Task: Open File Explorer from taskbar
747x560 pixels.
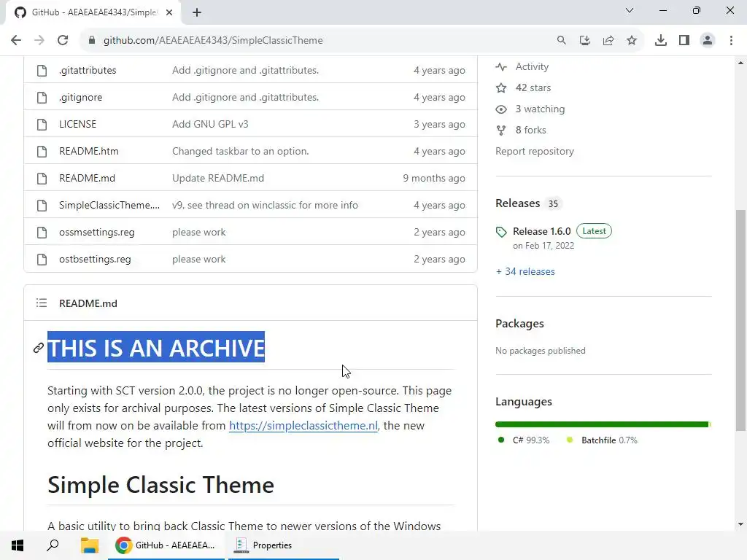Action: pyautogui.click(x=89, y=545)
